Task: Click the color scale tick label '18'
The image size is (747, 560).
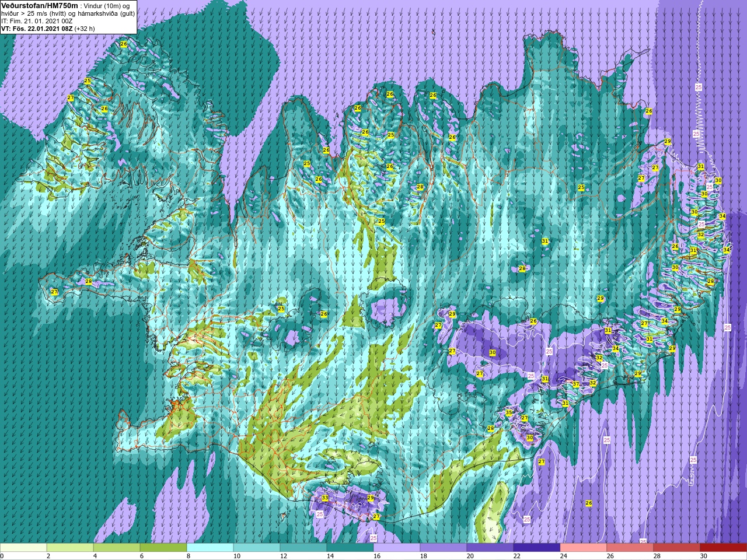Action: (424, 556)
